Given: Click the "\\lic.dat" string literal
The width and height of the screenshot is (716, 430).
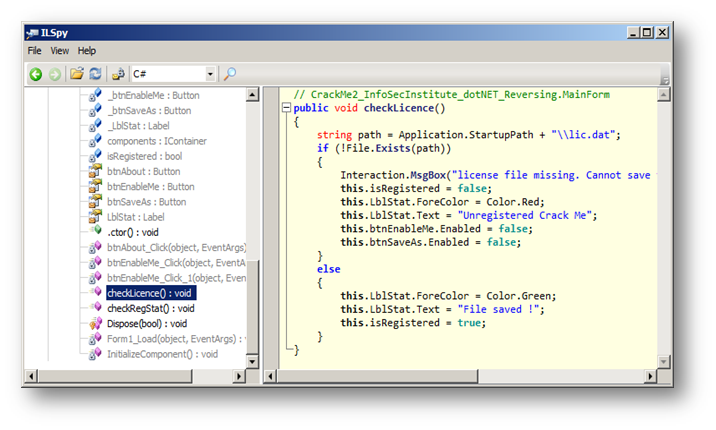Looking at the screenshot, I should 583,135.
